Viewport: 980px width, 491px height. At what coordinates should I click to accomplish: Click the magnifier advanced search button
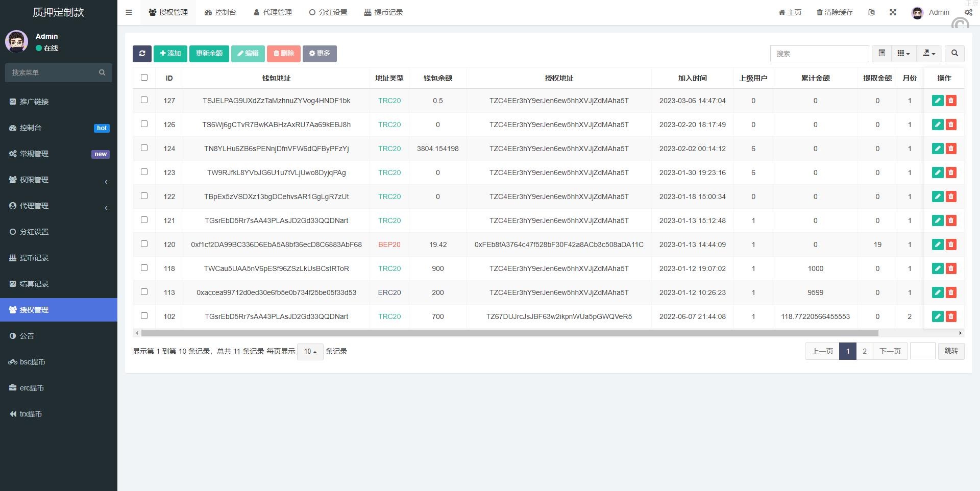954,54
